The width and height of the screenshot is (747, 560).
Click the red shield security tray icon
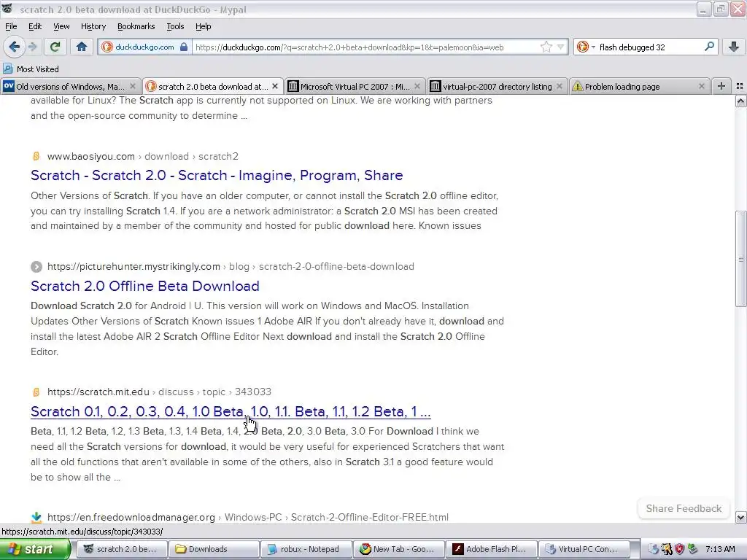point(679,550)
